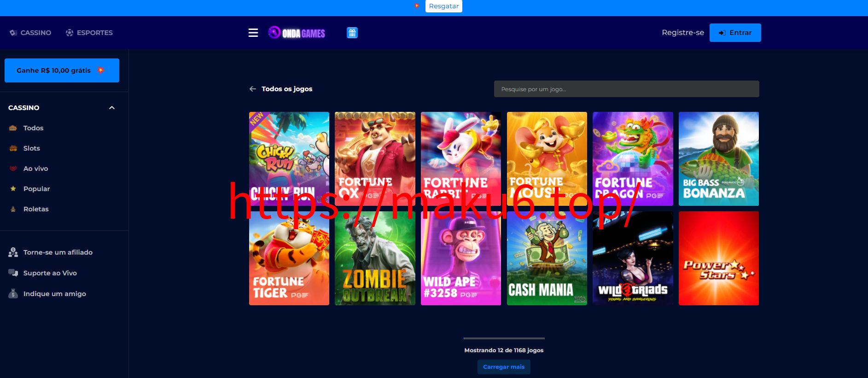The image size is (868, 378).
Task: Click Registre-se link
Action: (x=683, y=33)
